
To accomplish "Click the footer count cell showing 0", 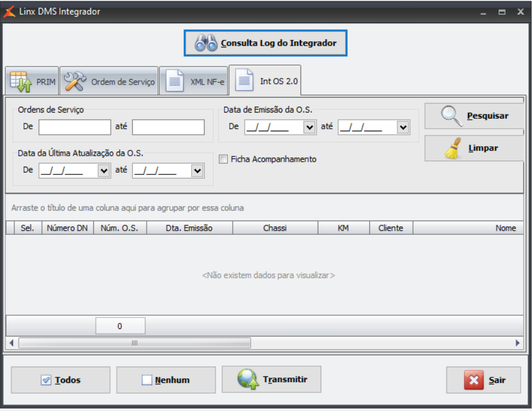I will (x=120, y=326).
